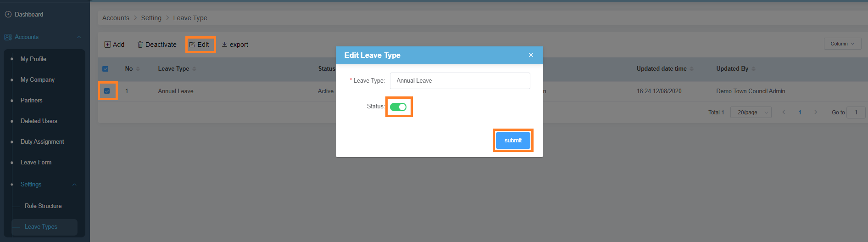
Task: Toggle the select-all header checkbox
Action: (105, 69)
